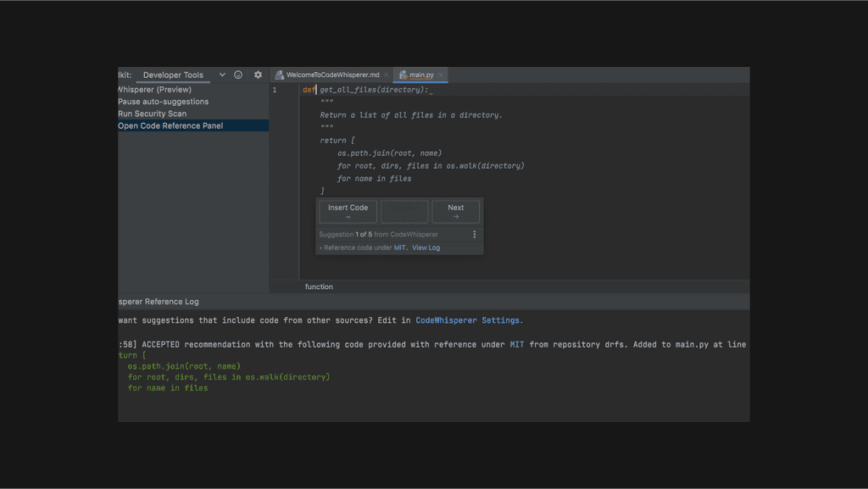
Task: Click the CodeWhisperer (Preview) tree node
Action: (154, 90)
